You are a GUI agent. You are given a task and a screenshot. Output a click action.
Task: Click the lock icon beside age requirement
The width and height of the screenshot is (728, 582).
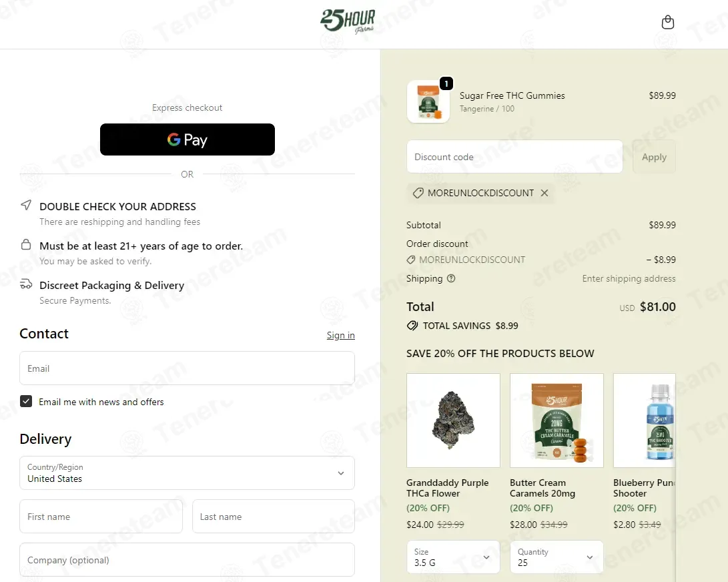[26, 244]
